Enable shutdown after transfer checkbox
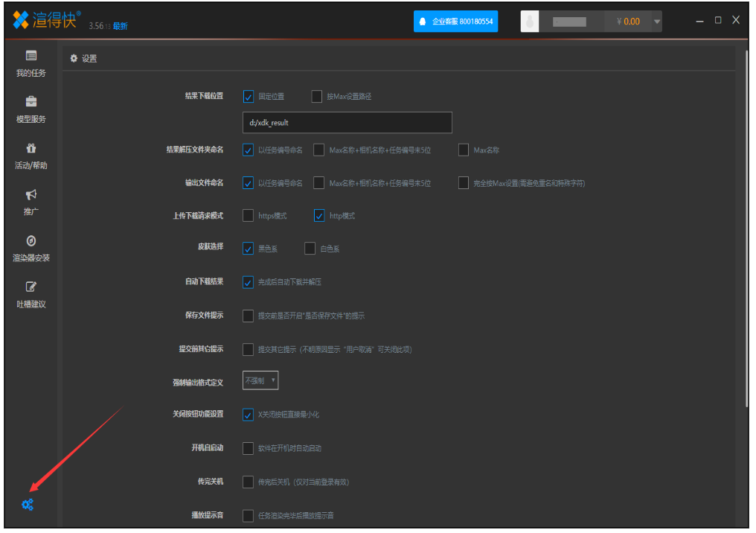The image size is (756, 533). point(249,482)
